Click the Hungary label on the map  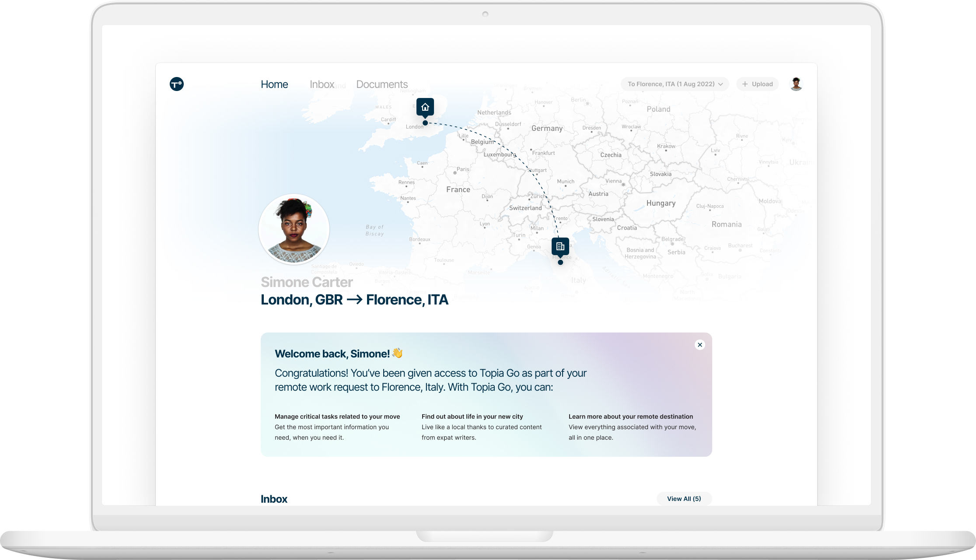[661, 203]
